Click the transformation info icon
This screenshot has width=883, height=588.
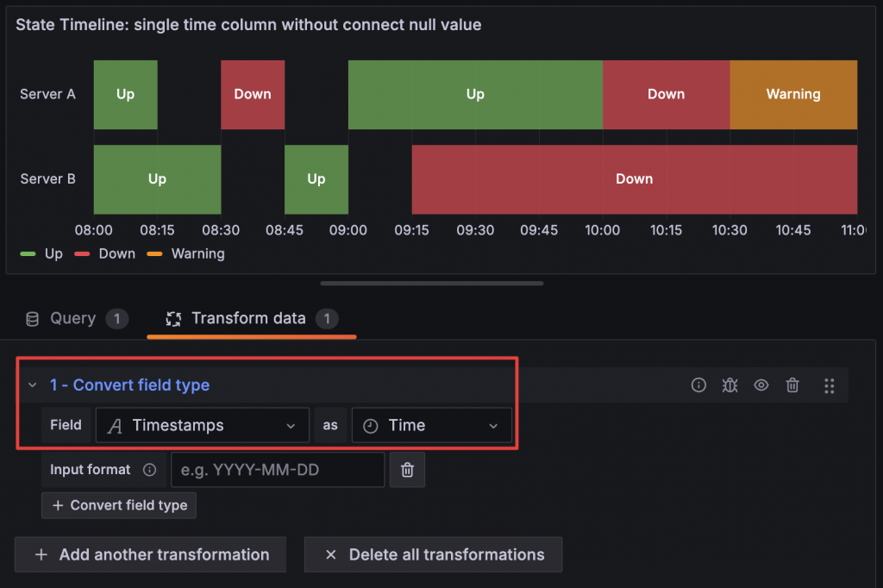coord(698,385)
